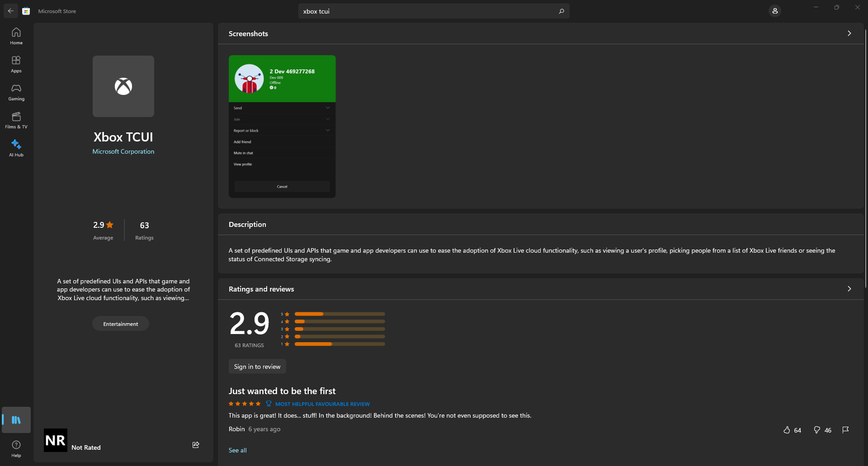Viewport: 868px width, 466px height.
Task: Open Films & TV in sidebar
Action: point(16,120)
